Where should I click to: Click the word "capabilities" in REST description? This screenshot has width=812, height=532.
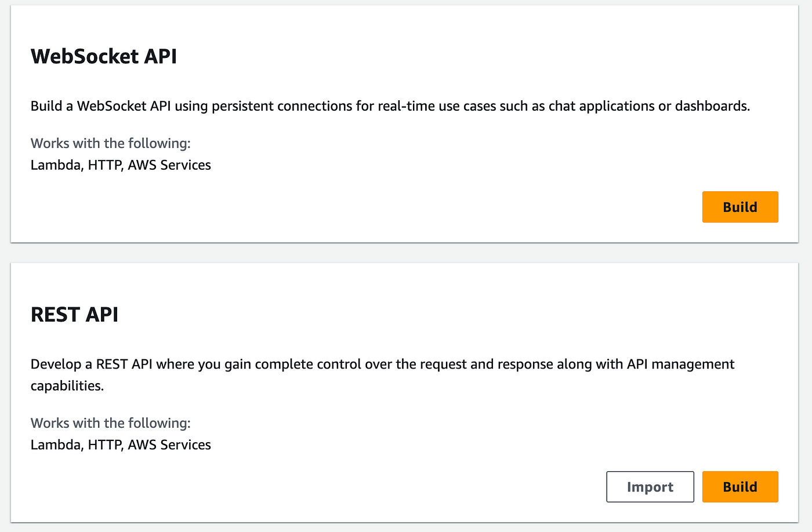point(66,386)
